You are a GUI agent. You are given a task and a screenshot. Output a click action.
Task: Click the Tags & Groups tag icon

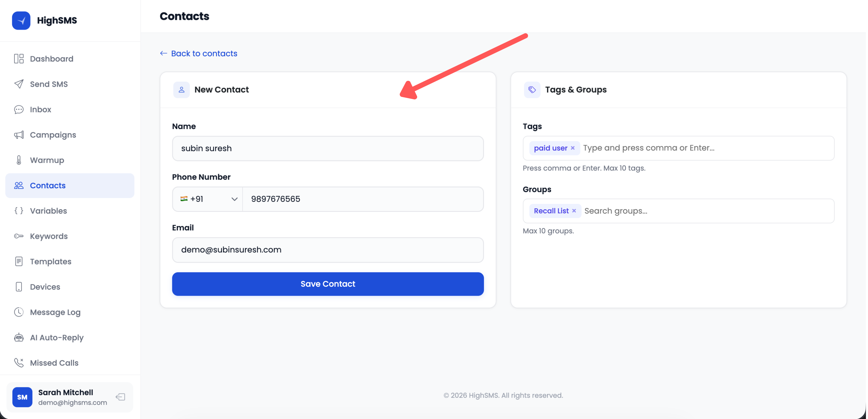pos(532,89)
